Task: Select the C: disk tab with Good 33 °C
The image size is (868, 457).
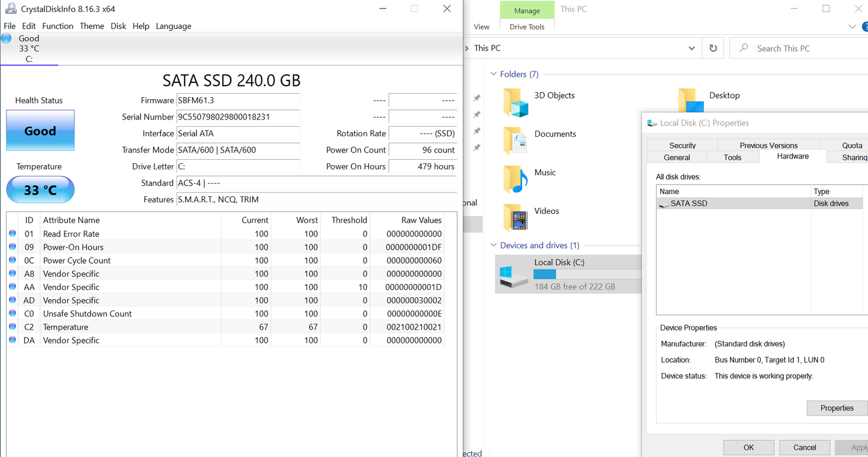Action: click(29, 49)
